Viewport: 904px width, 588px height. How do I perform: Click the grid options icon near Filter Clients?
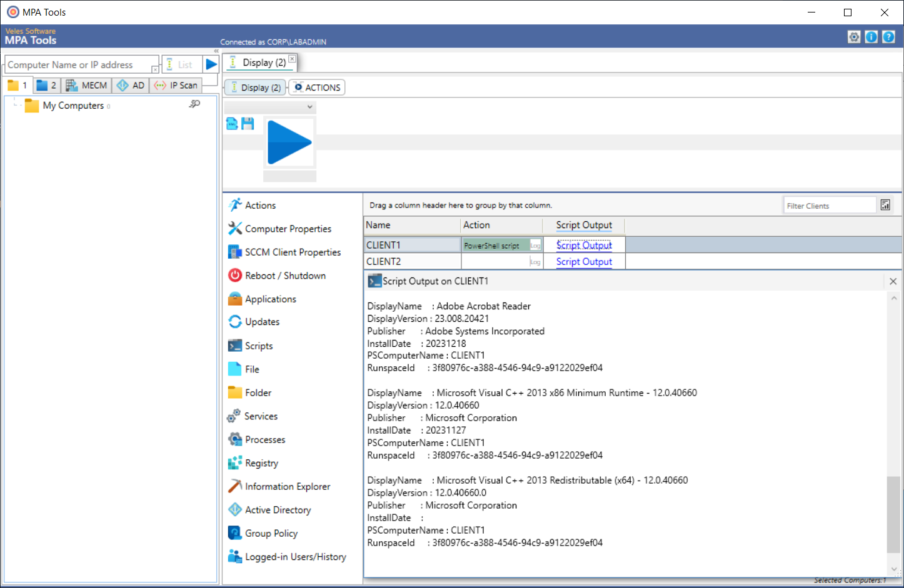pyautogui.click(x=885, y=205)
